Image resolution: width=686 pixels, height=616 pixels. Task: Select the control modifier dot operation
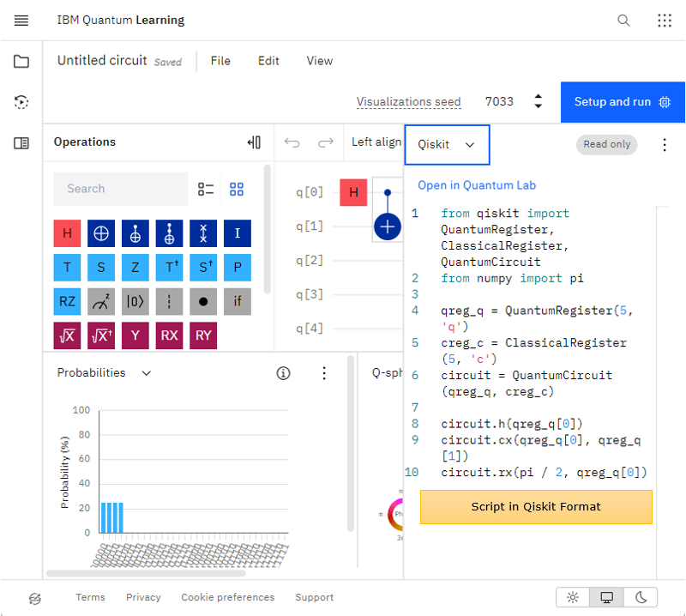[203, 302]
